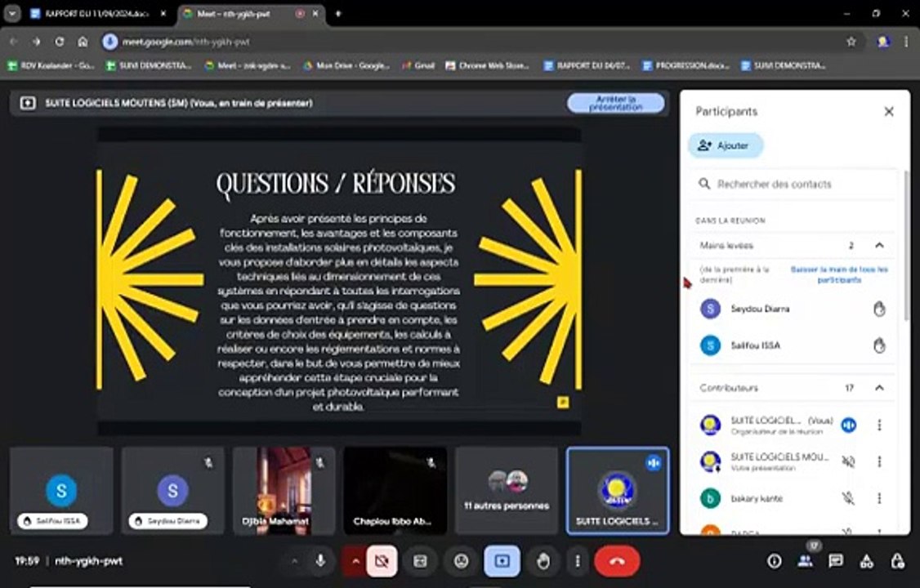
Task: Collapse the Mains levées section
Action: click(x=879, y=245)
